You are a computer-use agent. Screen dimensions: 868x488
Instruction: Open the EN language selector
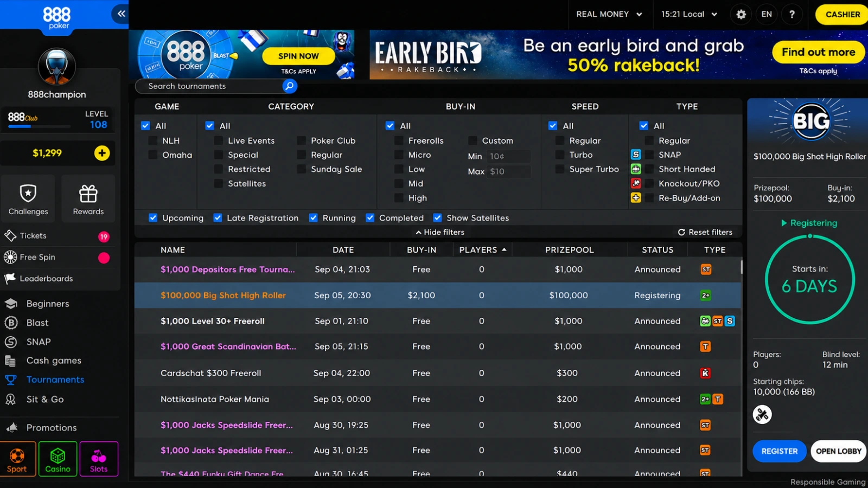(x=767, y=15)
